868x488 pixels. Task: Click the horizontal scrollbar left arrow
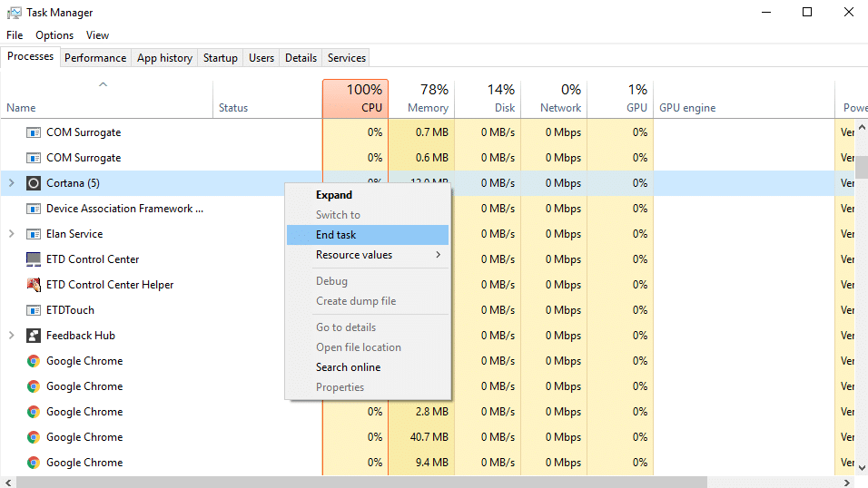[x=8, y=483]
